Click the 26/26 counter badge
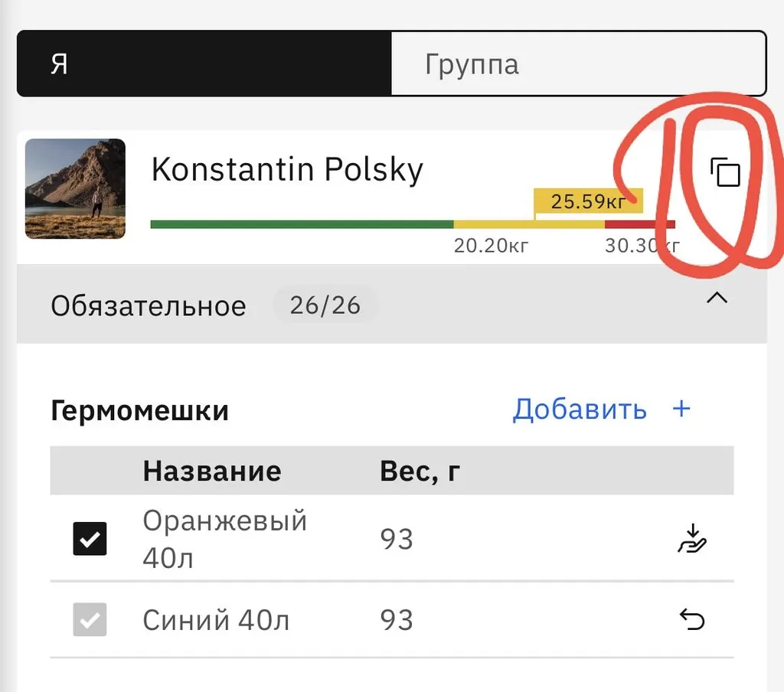This screenshot has width=784, height=692. 325,305
